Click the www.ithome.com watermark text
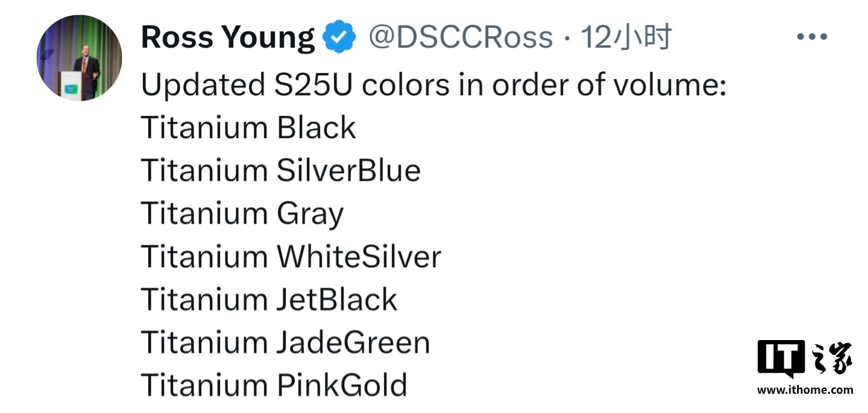The image size is (868, 413). point(805,390)
